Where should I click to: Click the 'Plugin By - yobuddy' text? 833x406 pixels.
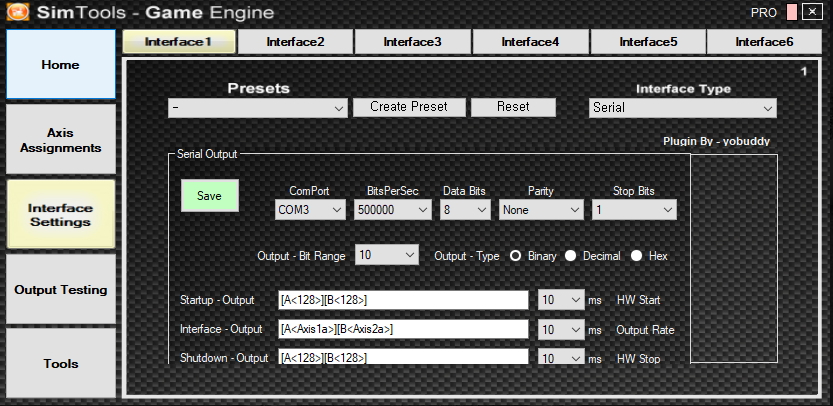716,141
